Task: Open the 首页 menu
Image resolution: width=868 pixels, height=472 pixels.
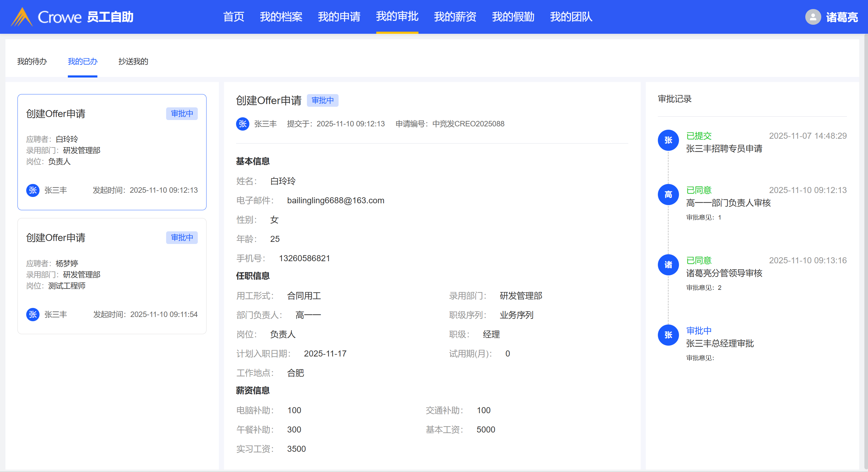Action: pos(234,17)
